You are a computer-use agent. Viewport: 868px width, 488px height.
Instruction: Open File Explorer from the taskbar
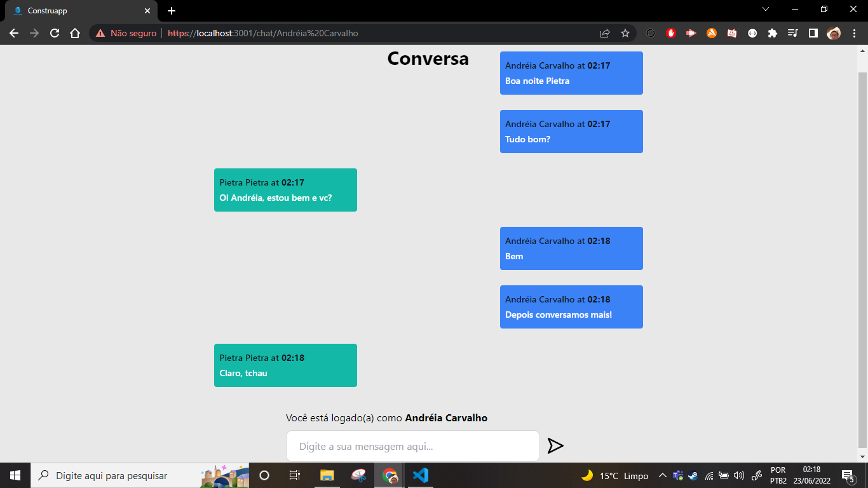327,475
